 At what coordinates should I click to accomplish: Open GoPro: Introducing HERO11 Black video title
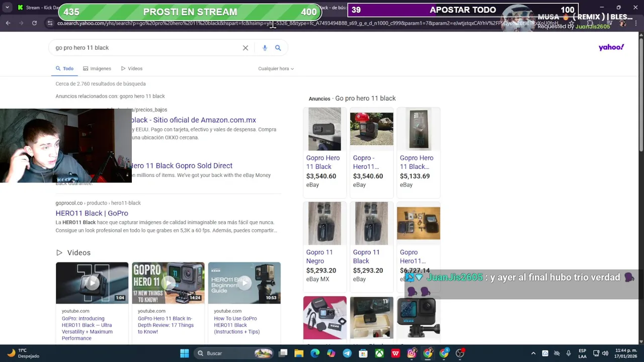[88, 328]
